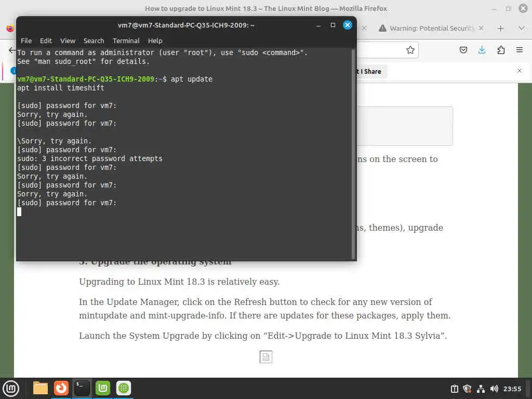Open the security shield tray icon

[467, 389]
